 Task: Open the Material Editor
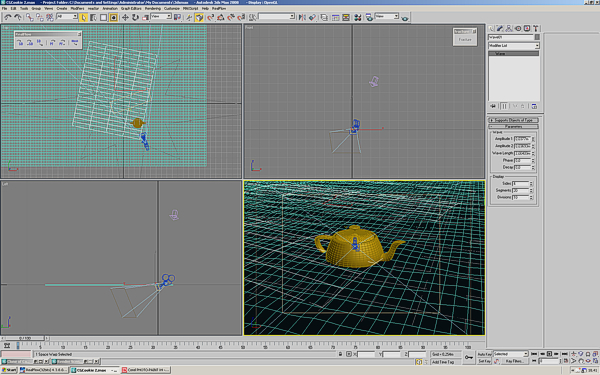357,17
